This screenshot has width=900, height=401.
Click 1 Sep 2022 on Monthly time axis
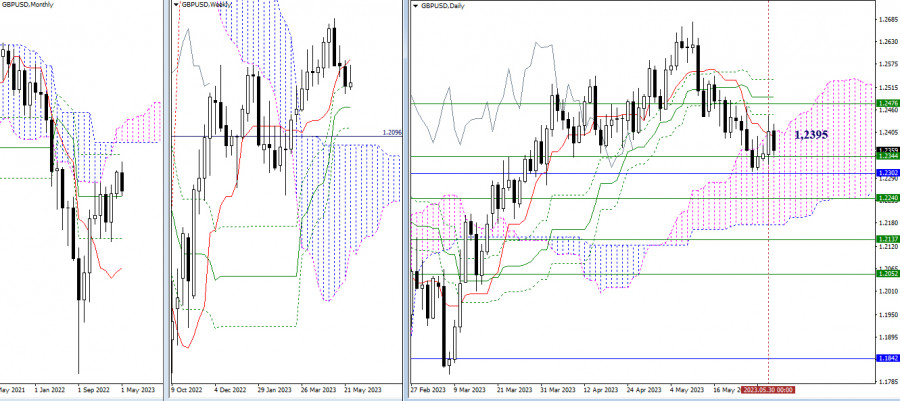(x=94, y=390)
